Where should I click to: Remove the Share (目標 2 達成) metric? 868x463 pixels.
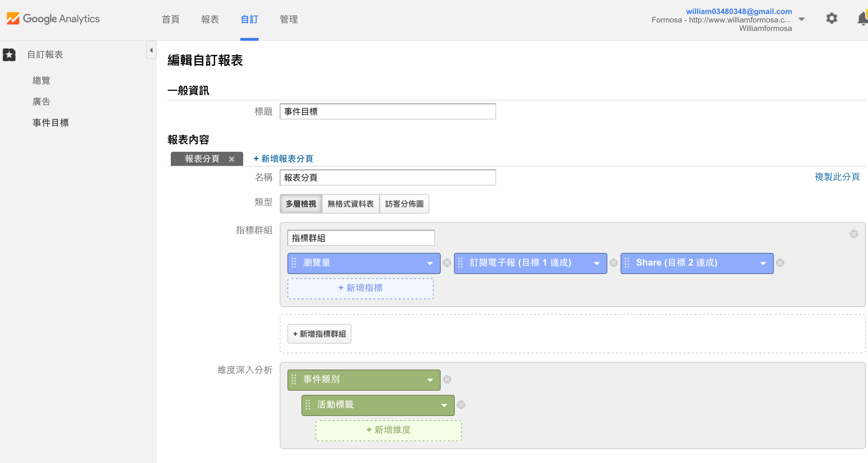pyautogui.click(x=780, y=263)
